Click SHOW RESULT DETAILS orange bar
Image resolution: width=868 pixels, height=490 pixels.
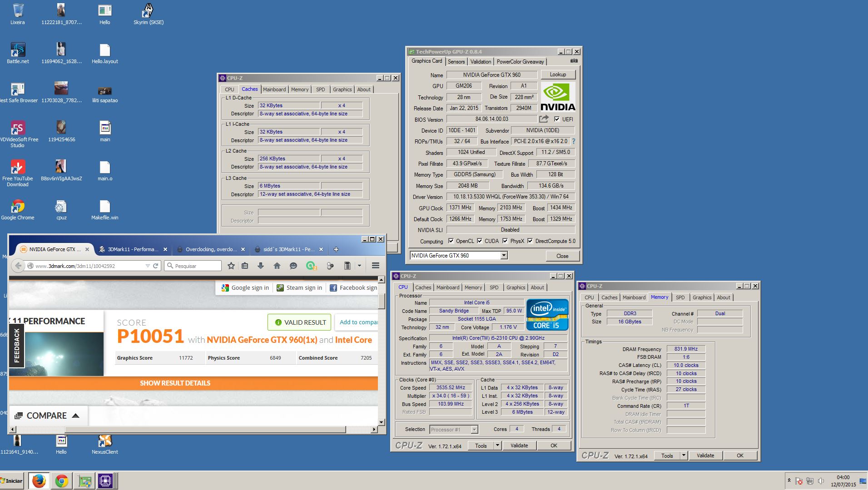tap(193, 383)
